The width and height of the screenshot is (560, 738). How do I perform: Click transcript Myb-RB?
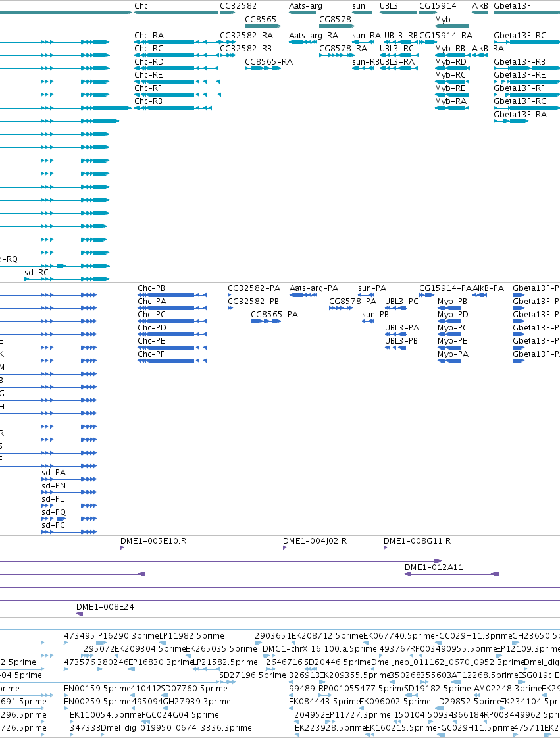(x=450, y=49)
